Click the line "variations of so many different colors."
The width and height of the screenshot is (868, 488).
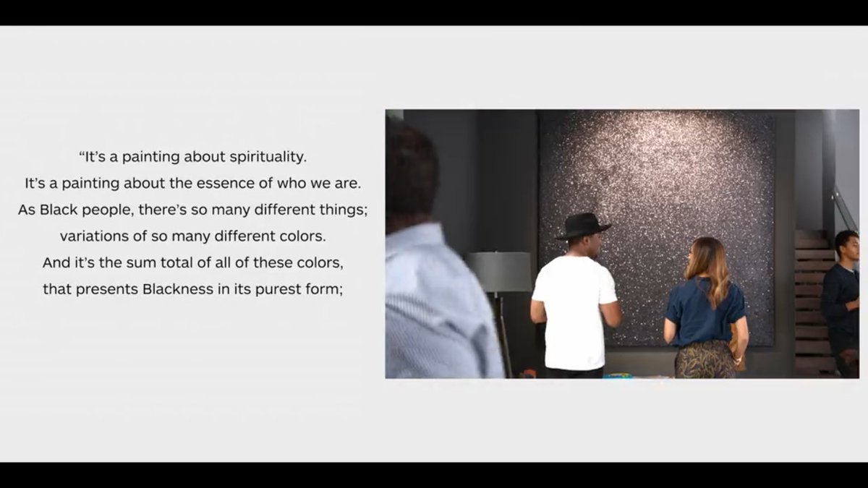192,236
